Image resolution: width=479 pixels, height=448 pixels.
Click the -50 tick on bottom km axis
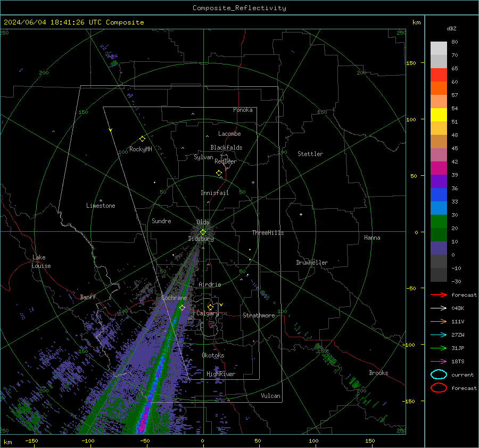pos(144,441)
